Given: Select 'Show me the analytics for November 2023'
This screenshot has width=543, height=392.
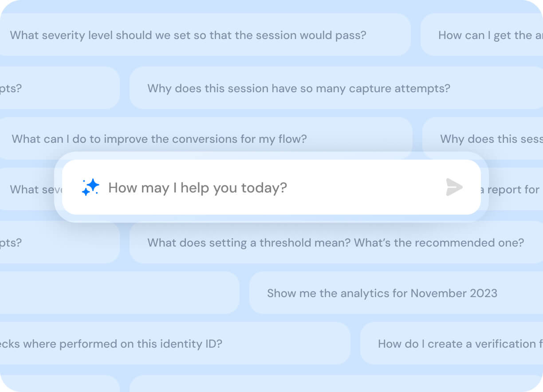Looking at the screenshot, I should click(x=382, y=293).
